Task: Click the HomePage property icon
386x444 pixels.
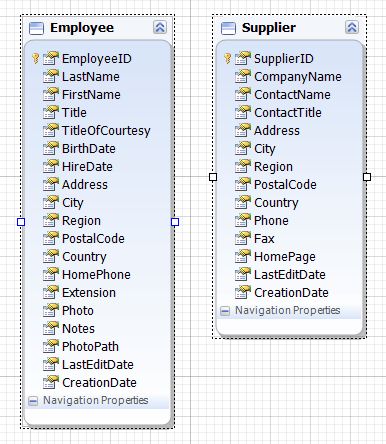Action: click(x=243, y=256)
